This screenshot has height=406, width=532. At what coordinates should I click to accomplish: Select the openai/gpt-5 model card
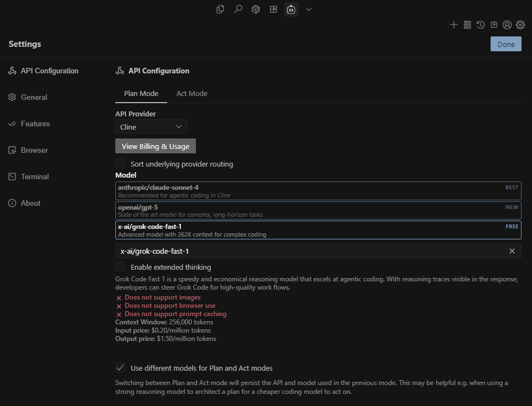tap(318, 211)
